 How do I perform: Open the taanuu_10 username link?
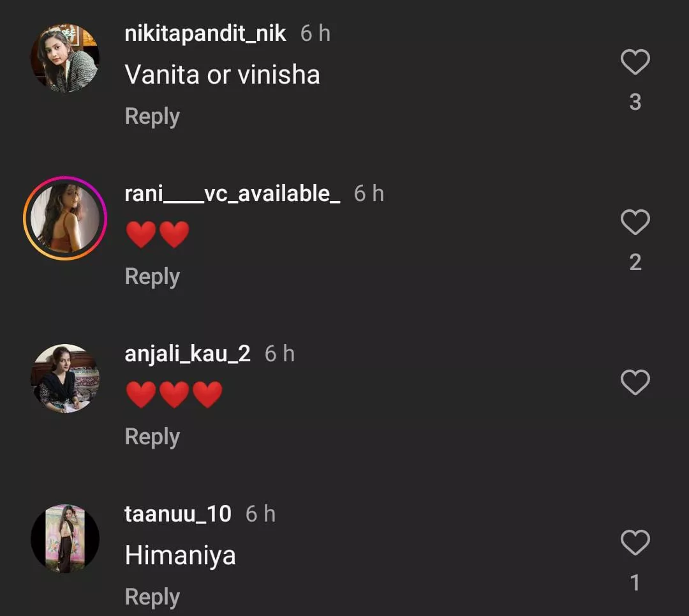coord(178,514)
